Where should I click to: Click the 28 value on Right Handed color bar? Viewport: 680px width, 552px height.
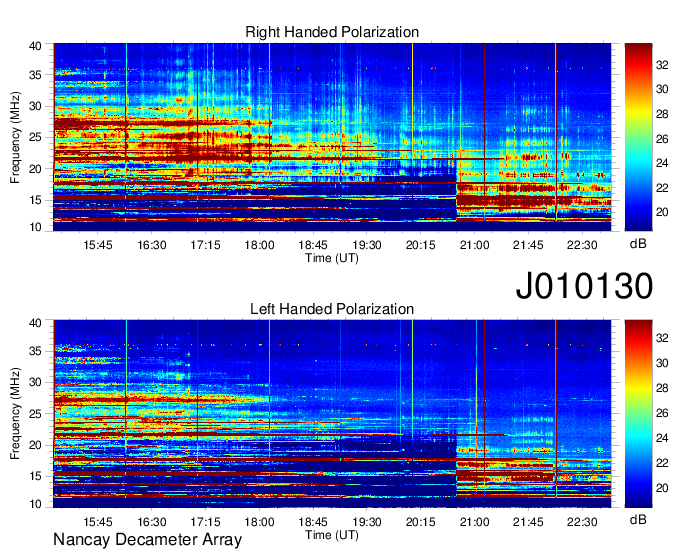click(x=662, y=114)
